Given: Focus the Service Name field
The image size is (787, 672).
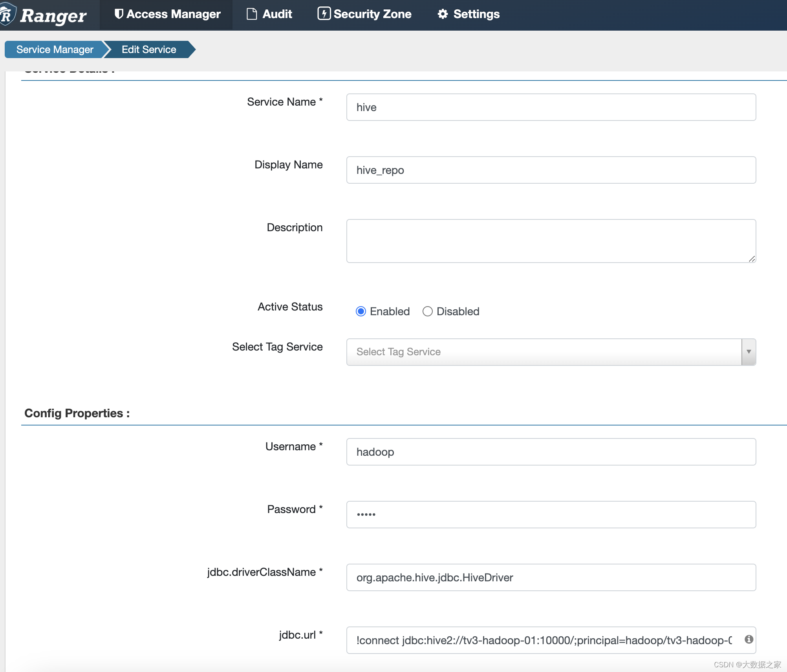Looking at the screenshot, I should pyautogui.click(x=551, y=107).
